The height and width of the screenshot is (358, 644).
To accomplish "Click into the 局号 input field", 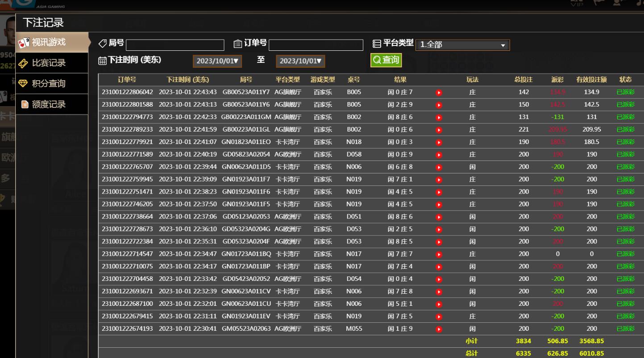I will tap(175, 45).
